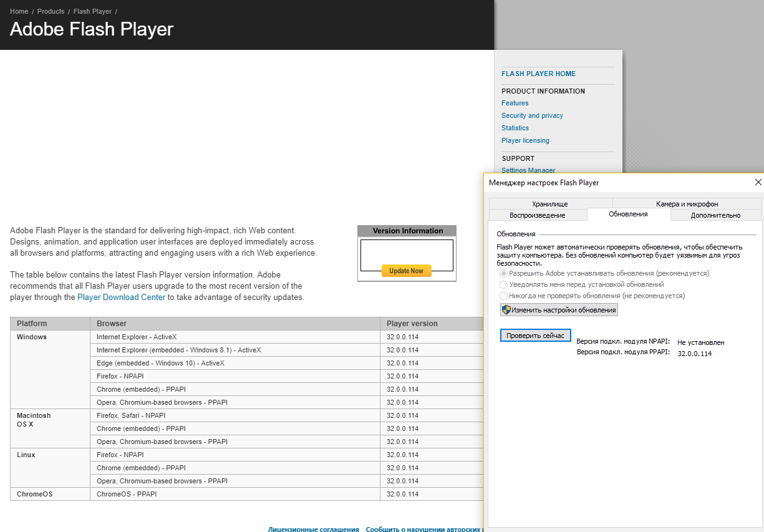This screenshot has width=764, height=532.
Task: Click the shield icon on update settings button
Action: tap(506, 309)
